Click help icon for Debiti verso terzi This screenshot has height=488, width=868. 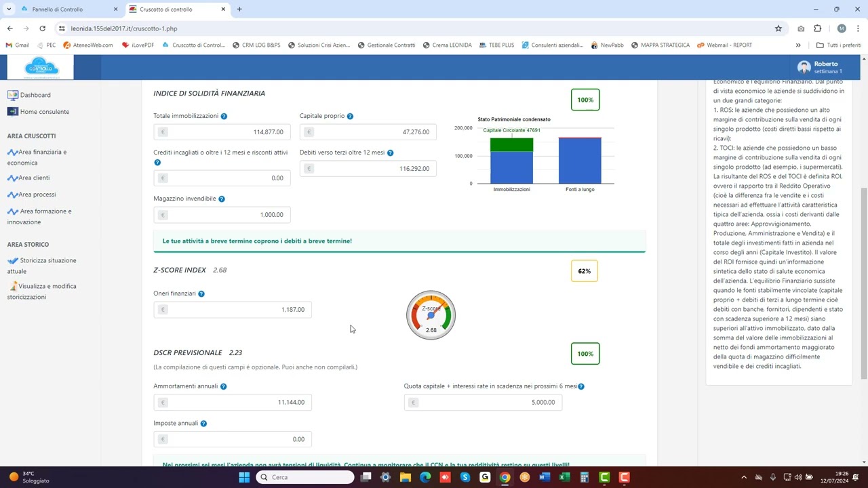tap(390, 153)
